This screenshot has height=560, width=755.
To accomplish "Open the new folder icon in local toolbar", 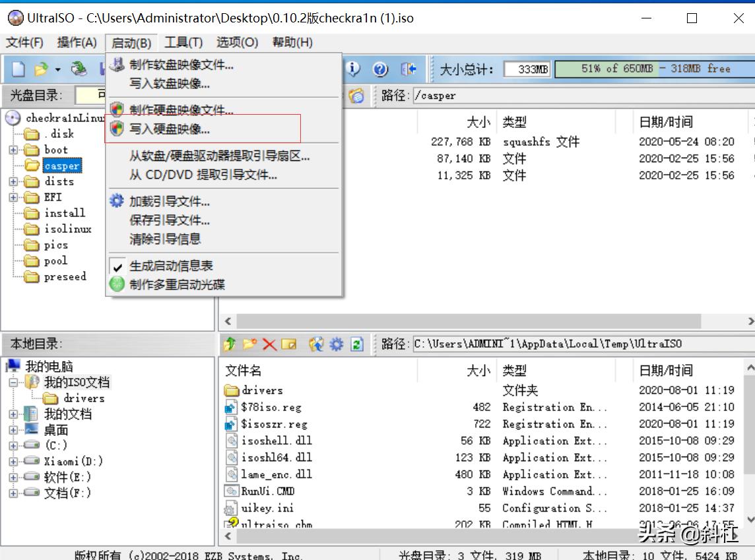I will tap(249, 344).
